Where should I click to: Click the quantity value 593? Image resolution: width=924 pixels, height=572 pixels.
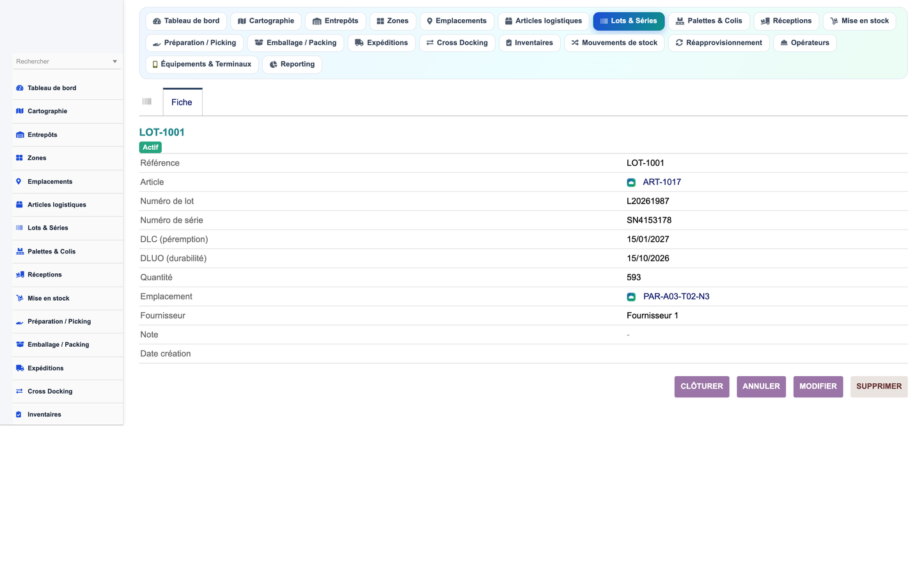click(x=634, y=278)
